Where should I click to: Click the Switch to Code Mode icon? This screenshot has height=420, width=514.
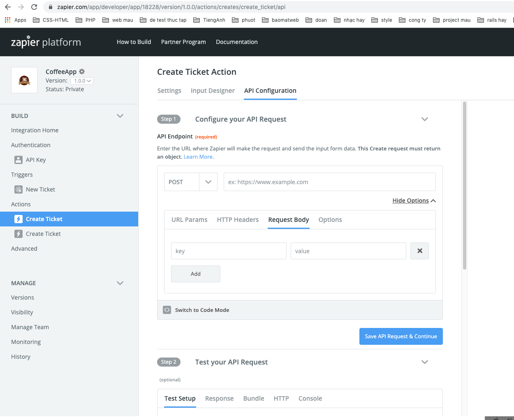click(167, 310)
